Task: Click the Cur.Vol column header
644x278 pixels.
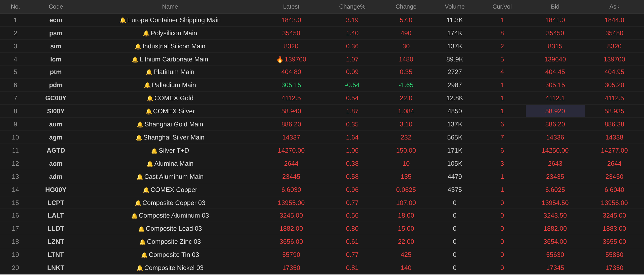Action: (502, 7)
